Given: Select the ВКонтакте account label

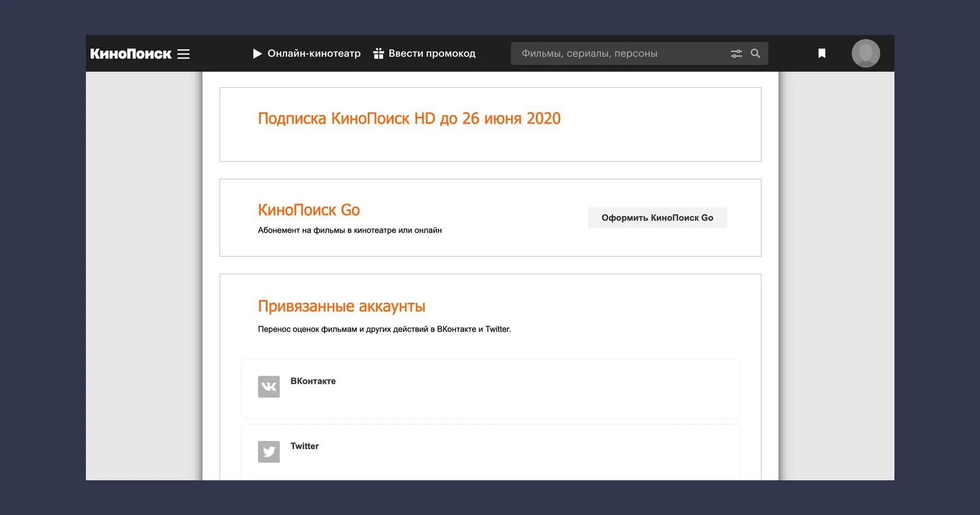Looking at the screenshot, I should coord(313,381).
